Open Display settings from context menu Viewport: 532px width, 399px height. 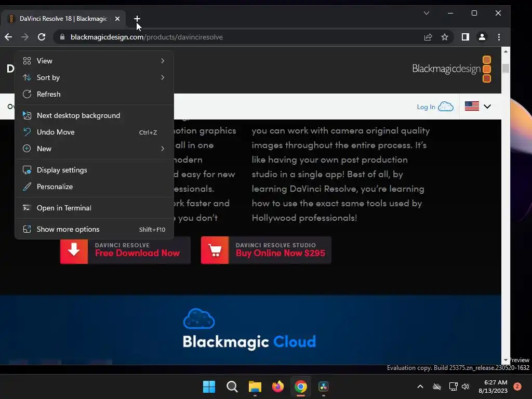[94, 170]
